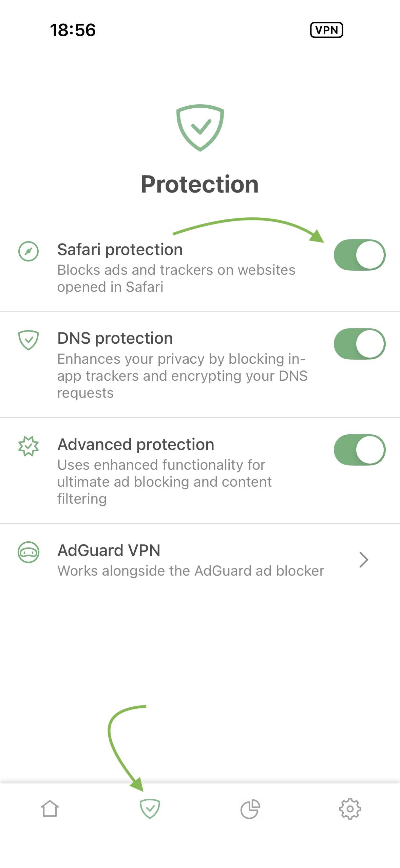Expand AdGuard VPN with the chevron arrow
The height and width of the screenshot is (868, 400).
(x=364, y=560)
